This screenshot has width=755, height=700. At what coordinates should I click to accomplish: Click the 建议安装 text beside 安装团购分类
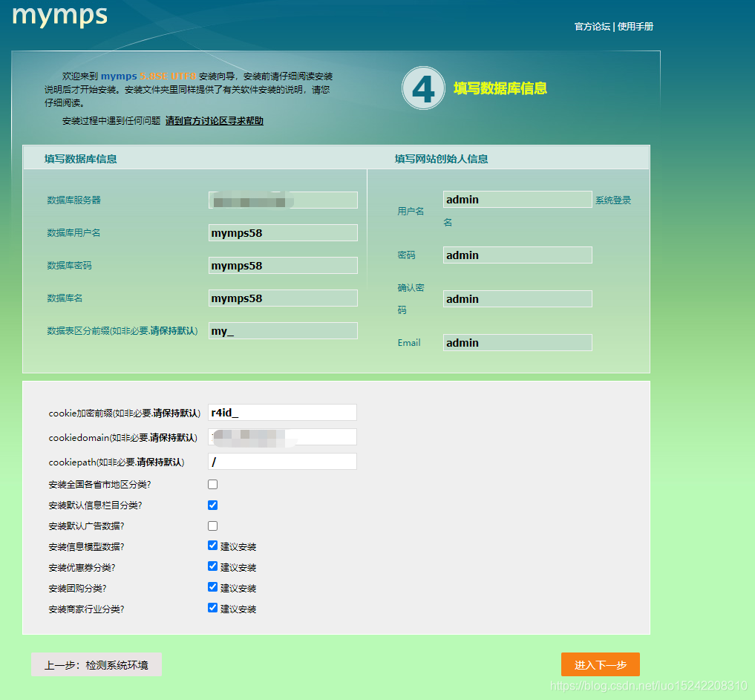[238, 589]
